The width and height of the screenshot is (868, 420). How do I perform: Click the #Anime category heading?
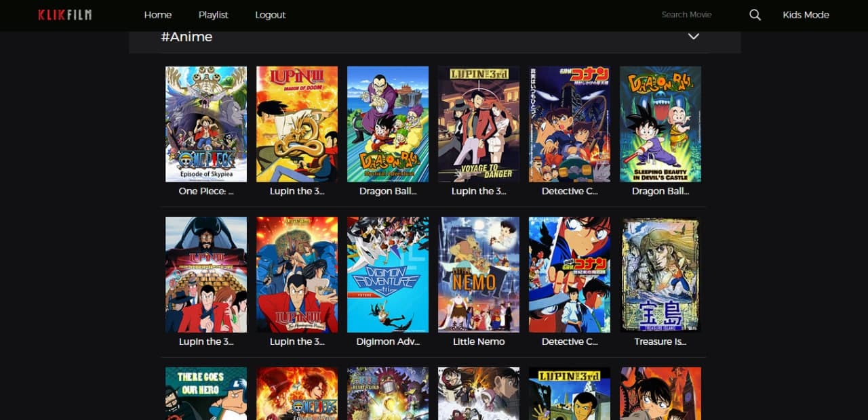(x=186, y=37)
